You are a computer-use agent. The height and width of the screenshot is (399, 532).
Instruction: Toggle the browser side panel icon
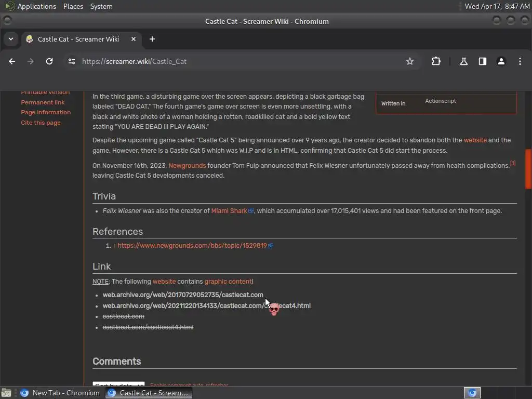tap(483, 61)
